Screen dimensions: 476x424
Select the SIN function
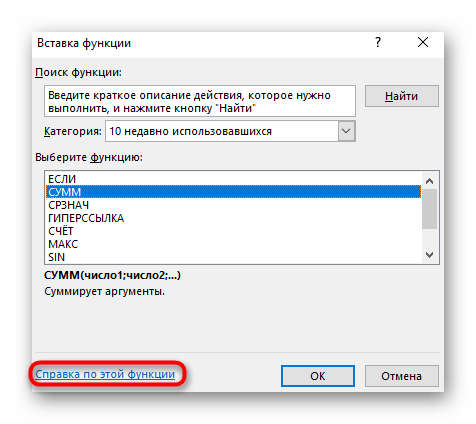click(233, 257)
